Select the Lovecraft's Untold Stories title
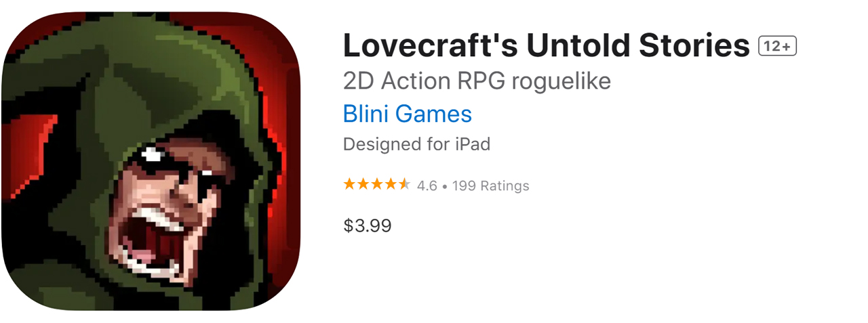 (547, 46)
